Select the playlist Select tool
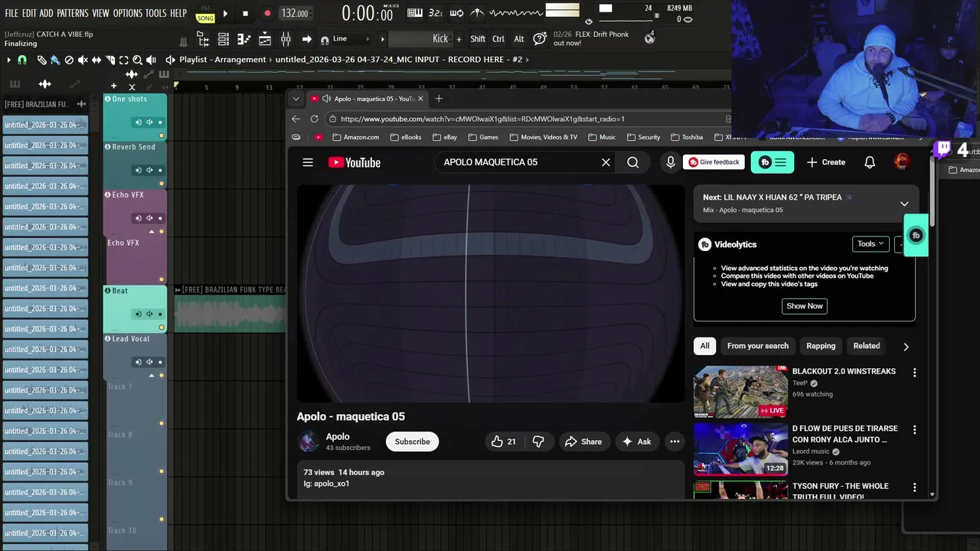Image resolution: width=980 pixels, height=551 pixels. [x=124, y=60]
